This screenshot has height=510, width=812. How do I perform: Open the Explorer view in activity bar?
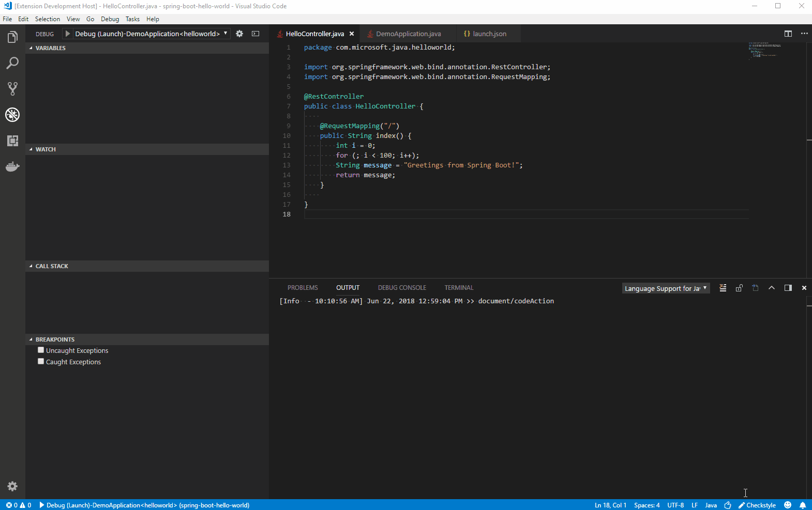[12, 37]
